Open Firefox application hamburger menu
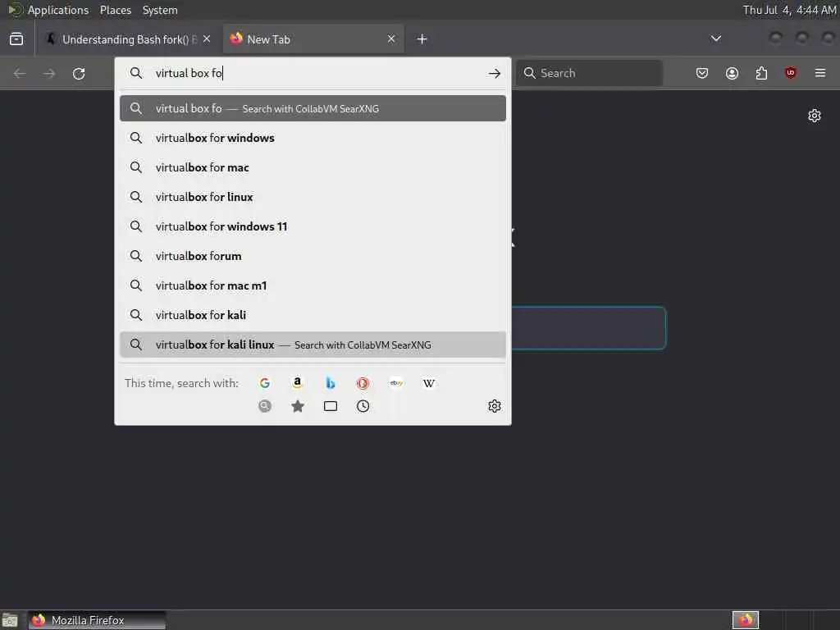Screen dimensions: 840x630 click(820, 73)
